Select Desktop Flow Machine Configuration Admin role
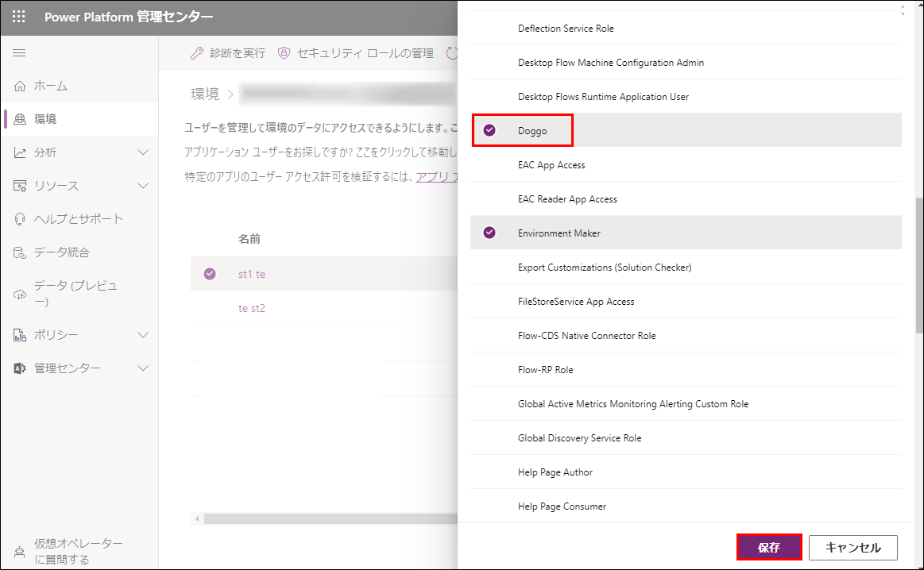This screenshot has width=924, height=570. (686, 63)
